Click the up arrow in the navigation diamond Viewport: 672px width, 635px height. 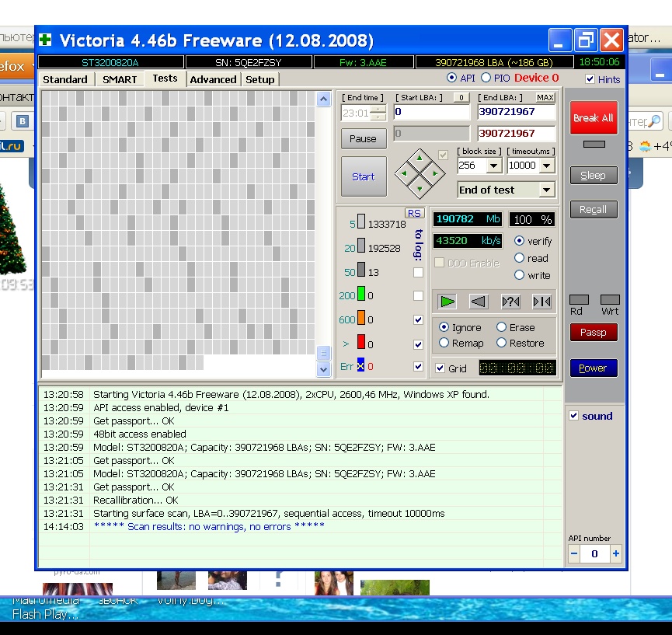pyautogui.click(x=420, y=159)
